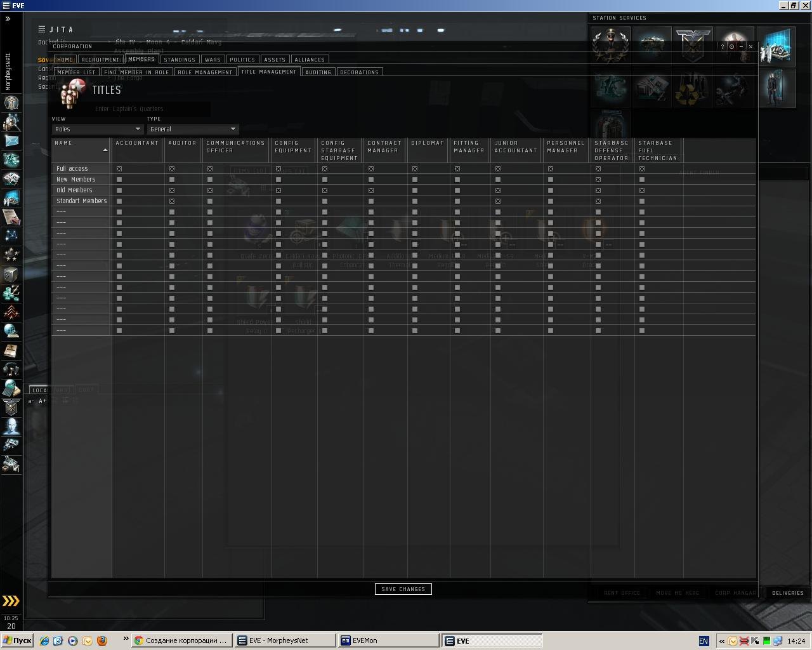
Task: Open the Find Member in Role subtab
Action: pos(136,72)
